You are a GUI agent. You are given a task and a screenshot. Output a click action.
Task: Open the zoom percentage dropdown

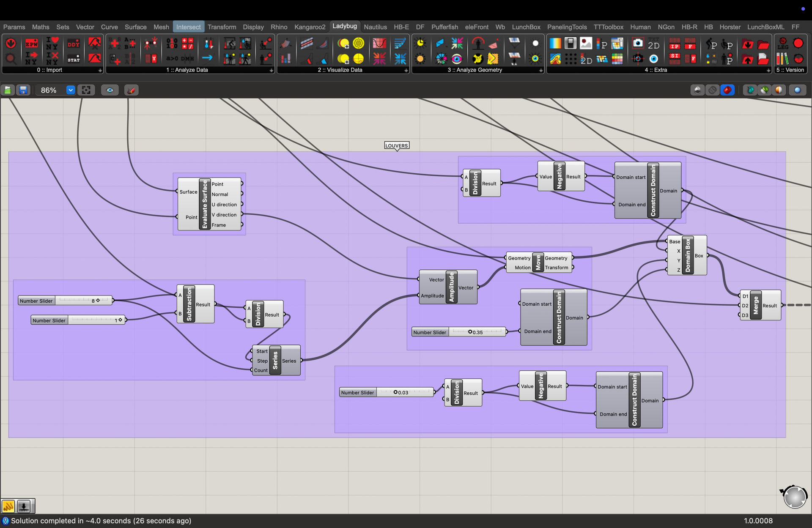point(71,90)
